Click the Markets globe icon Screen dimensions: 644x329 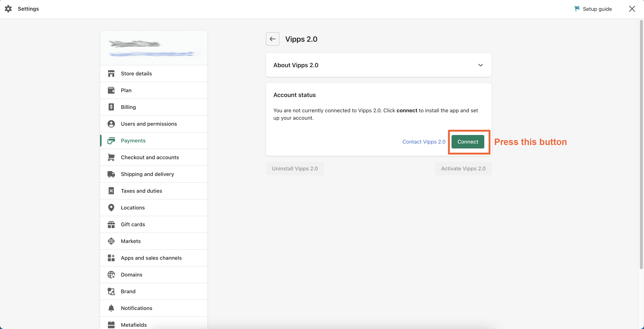(x=111, y=241)
